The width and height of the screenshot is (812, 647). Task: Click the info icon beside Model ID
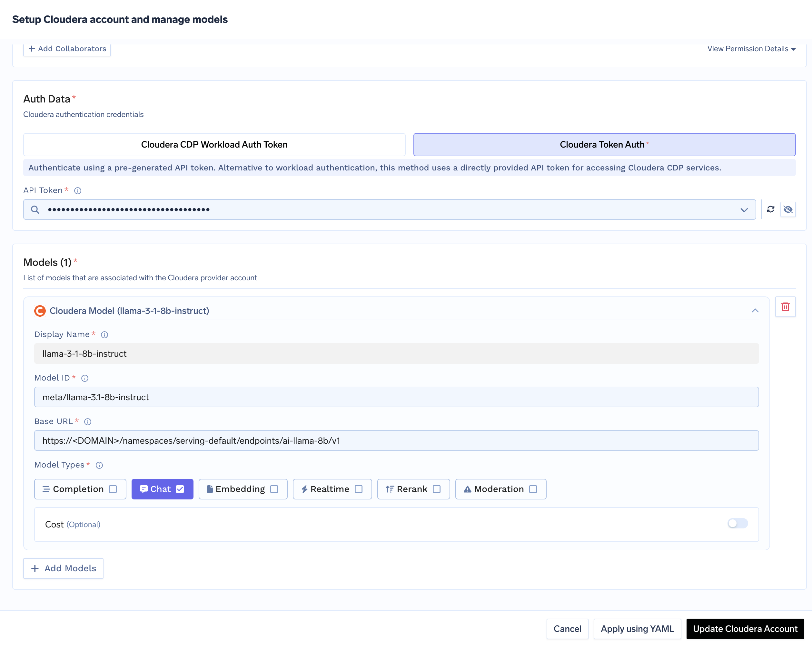tap(85, 378)
